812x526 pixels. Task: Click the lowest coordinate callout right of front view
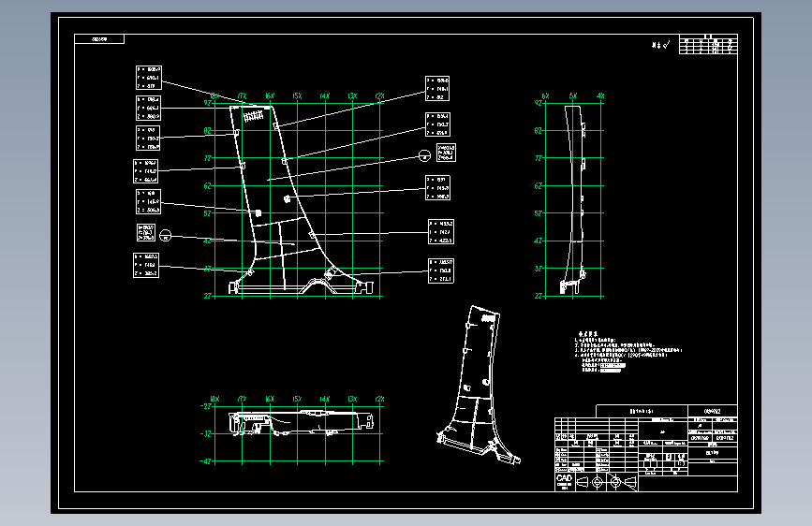[441, 270]
